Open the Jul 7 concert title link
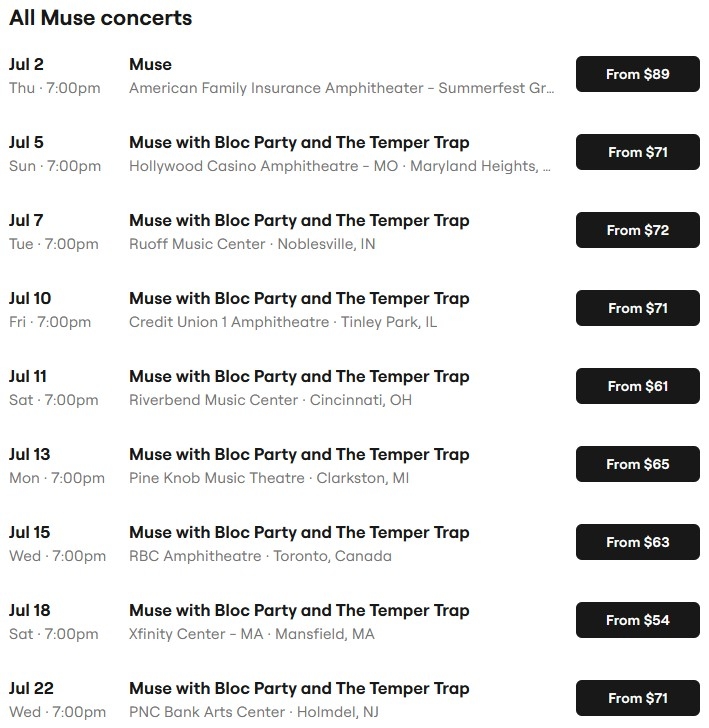Image resolution: width=709 pixels, height=728 pixels. click(299, 220)
